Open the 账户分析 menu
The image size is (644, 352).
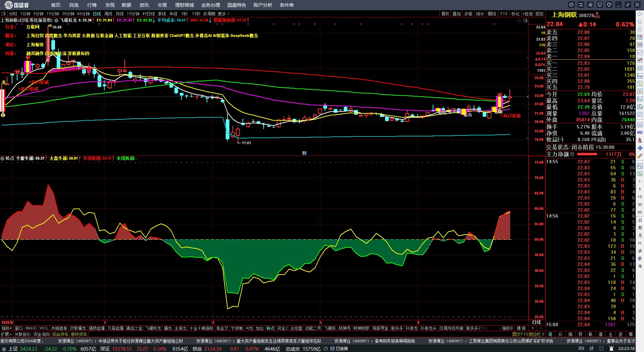(x=263, y=5)
